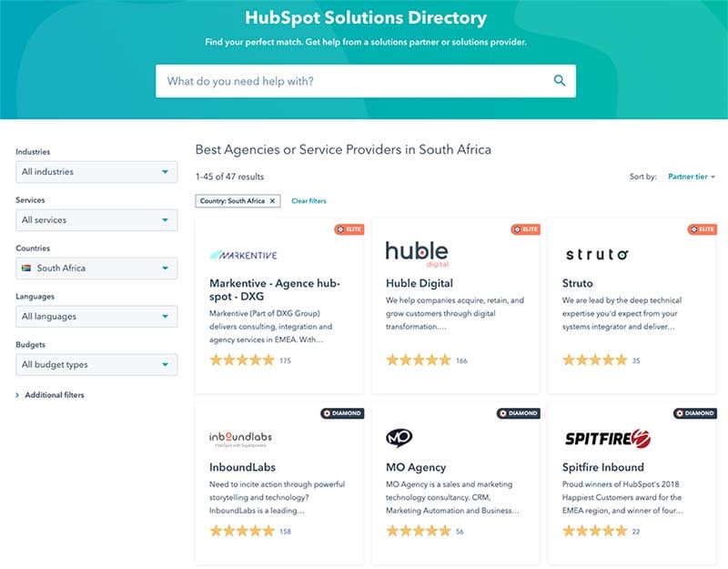
Task: Click the Markentive description text
Action: (270, 327)
